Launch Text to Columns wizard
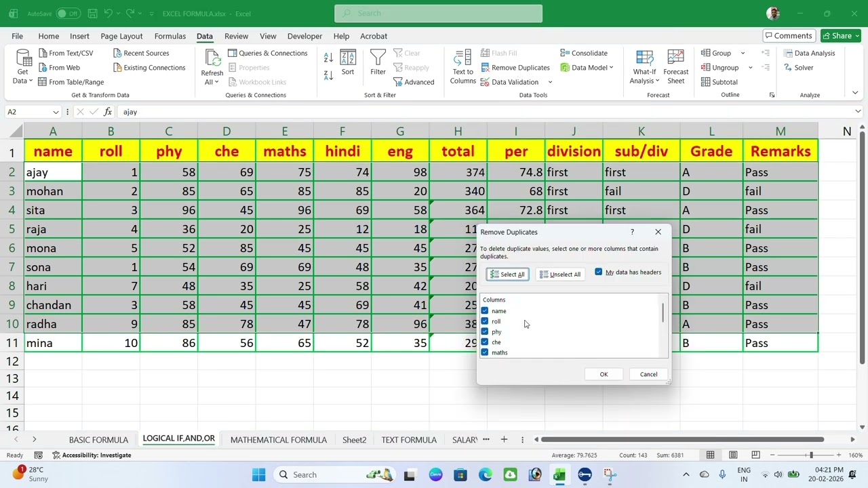Viewport: 868px width, 488px height. [463, 67]
